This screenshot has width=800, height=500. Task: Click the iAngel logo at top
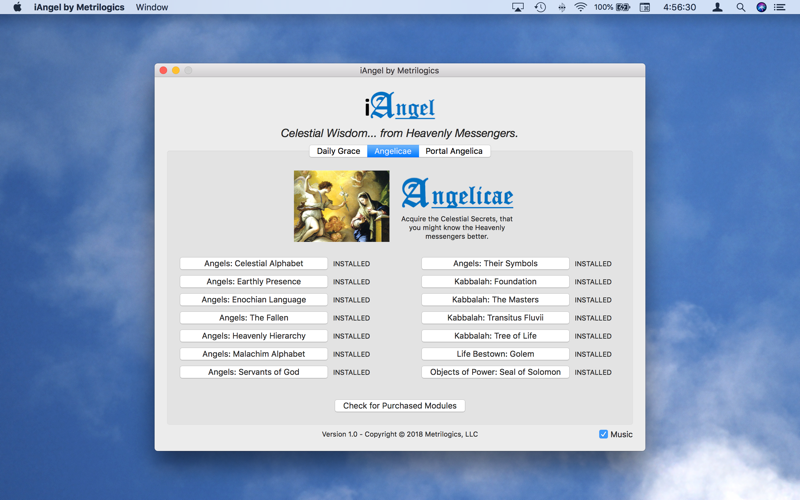tap(399, 106)
